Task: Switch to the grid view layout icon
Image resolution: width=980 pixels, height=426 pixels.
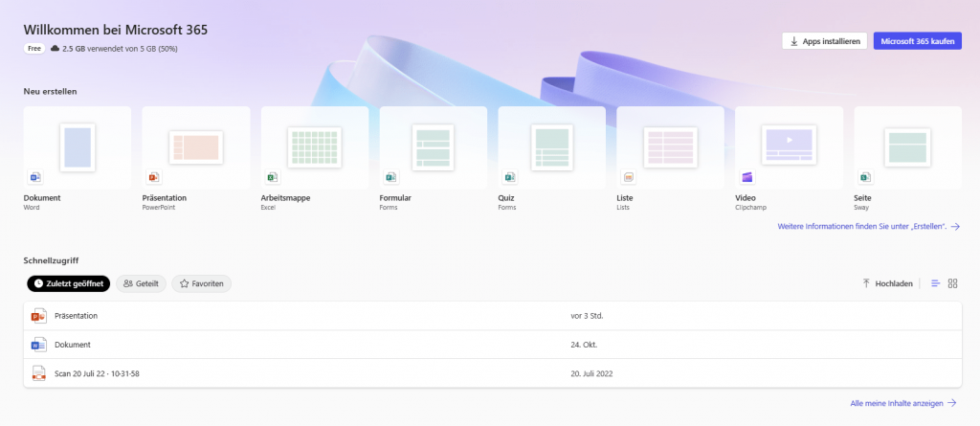Action: (x=952, y=283)
